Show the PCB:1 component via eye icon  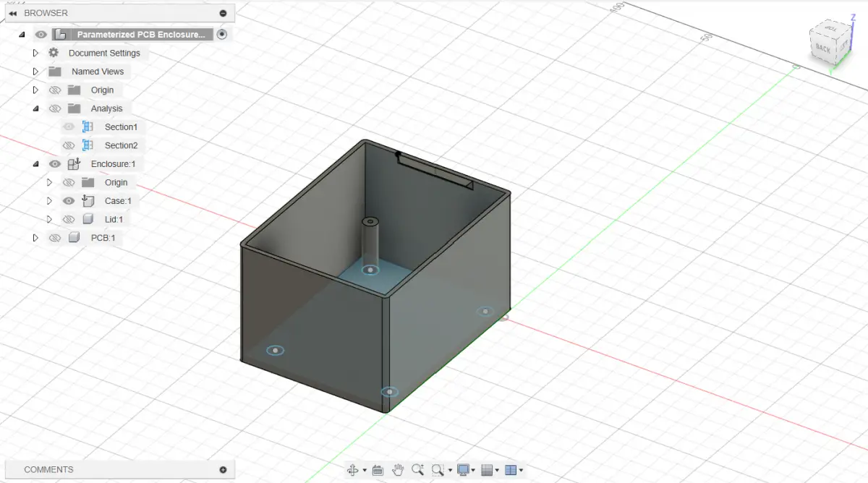point(54,238)
